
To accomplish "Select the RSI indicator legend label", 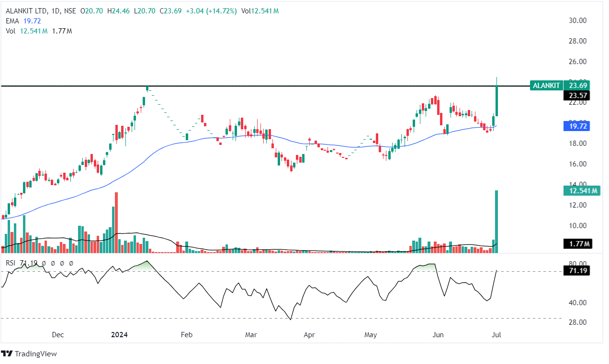I will [10, 263].
